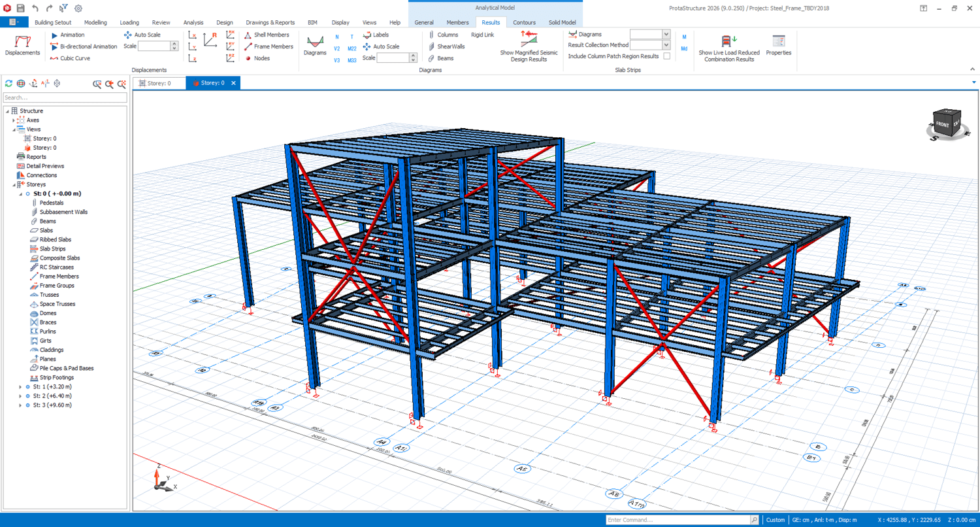Screen dimensions: 980x527
Task: Open the Members tab under Analytical Model
Action: pyautogui.click(x=457, y=22)
